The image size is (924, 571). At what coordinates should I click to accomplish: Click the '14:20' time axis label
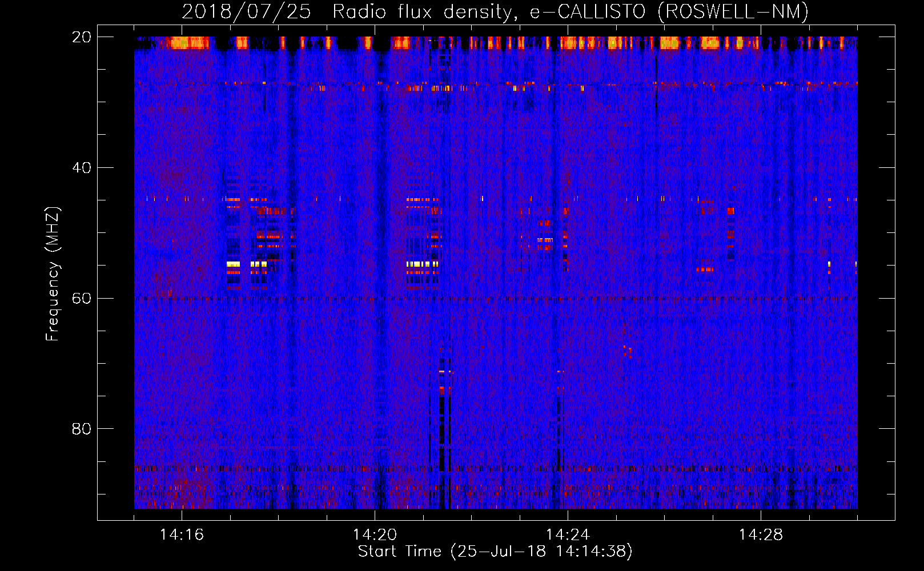click(375, 535)
